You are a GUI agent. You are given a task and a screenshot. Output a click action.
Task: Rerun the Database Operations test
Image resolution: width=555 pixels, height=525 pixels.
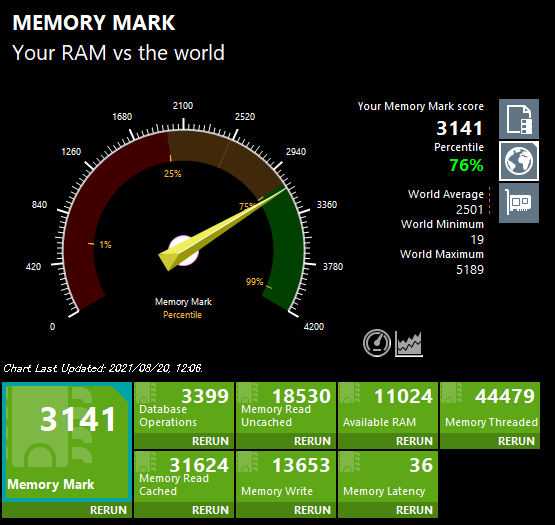[210, 441]
